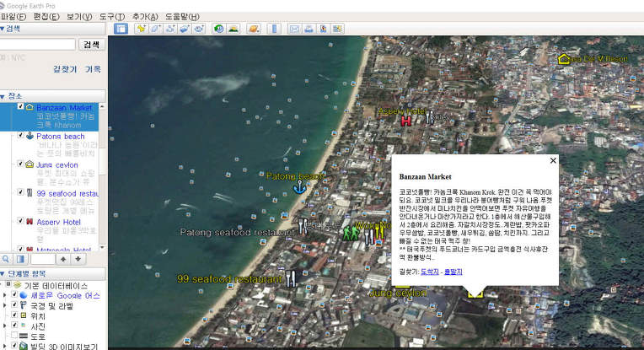
Task: Expand the 새로운 Google 어스 tree node
Action: tap(5, 295)
